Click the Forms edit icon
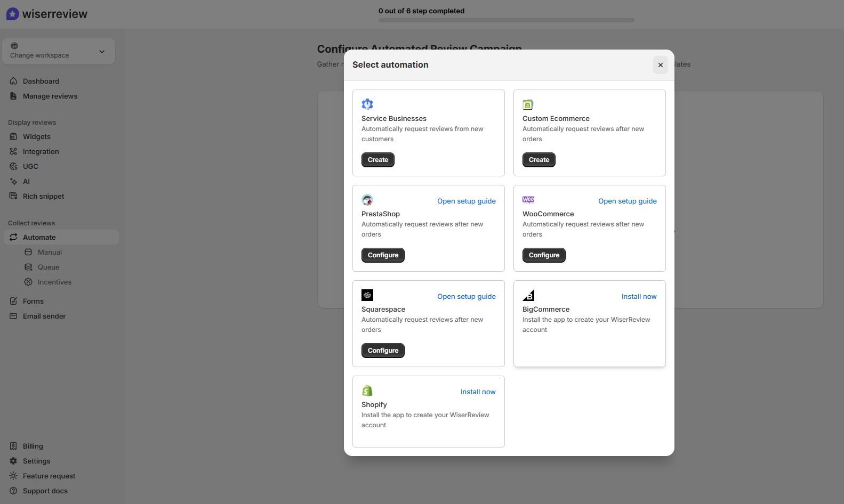Viewport: 844px width, 504px height. click(13, 301)
